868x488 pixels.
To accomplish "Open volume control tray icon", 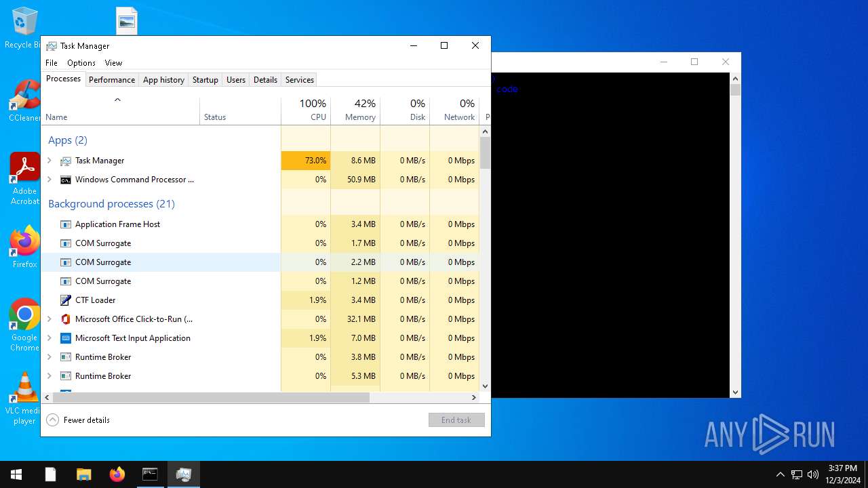I will (x=813, y=474).
